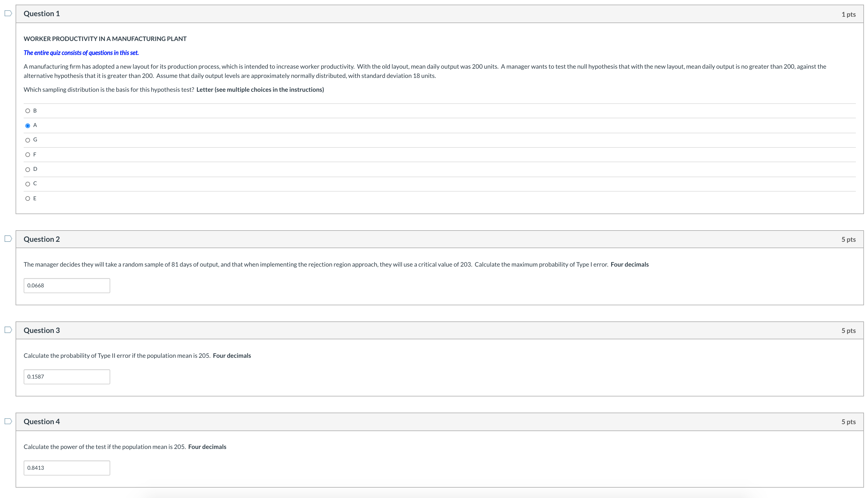Click the Type II error answer field
868x498 pixels.
coord(67,377)
